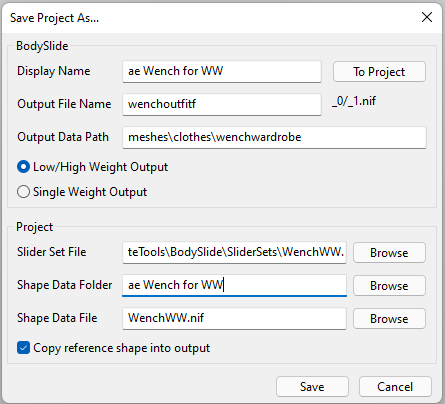Click into the Output File Name field
The image size is (445, 404).
coord(222,104)
